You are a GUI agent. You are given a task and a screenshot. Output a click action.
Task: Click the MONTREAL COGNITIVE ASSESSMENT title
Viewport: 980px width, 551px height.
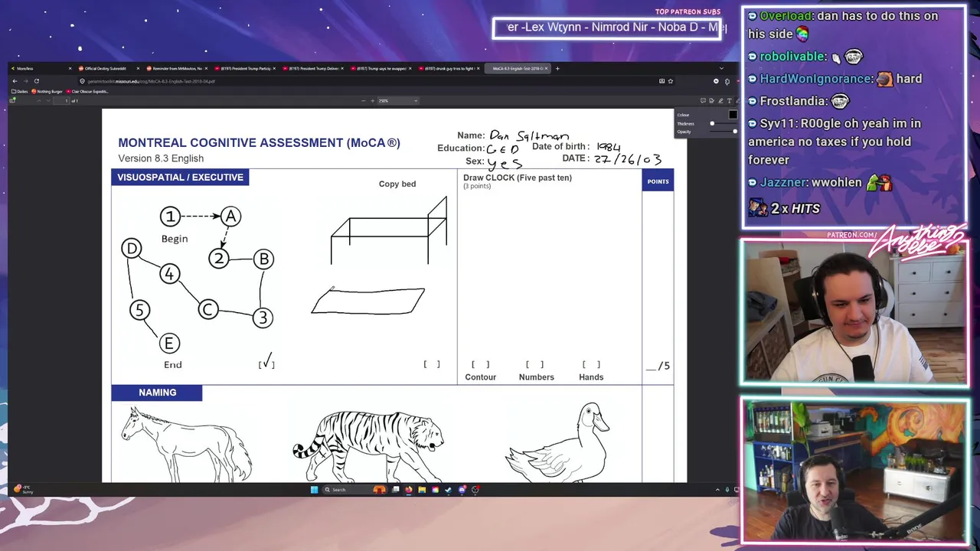259,142
